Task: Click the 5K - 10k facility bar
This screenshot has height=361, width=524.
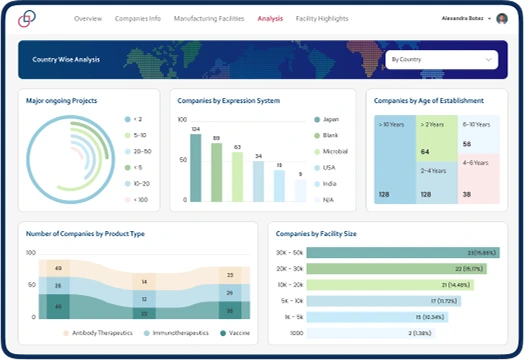Action: pos(384,301)
